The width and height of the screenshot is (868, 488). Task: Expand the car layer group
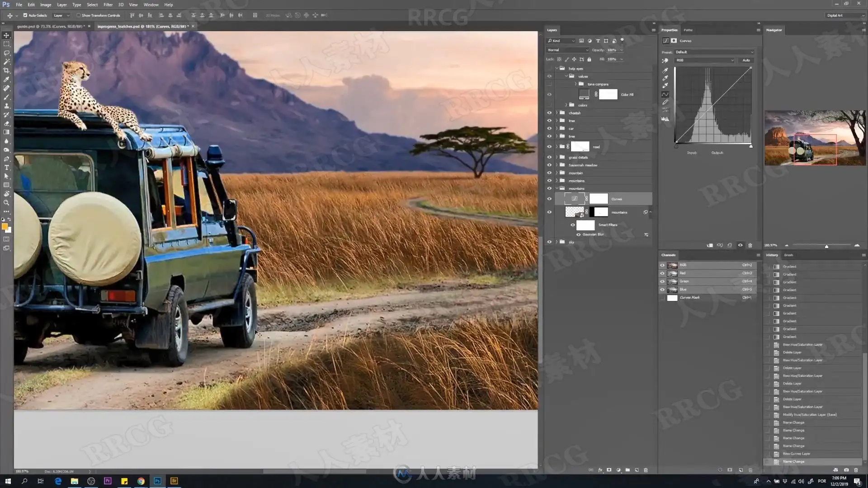point(557,128)
